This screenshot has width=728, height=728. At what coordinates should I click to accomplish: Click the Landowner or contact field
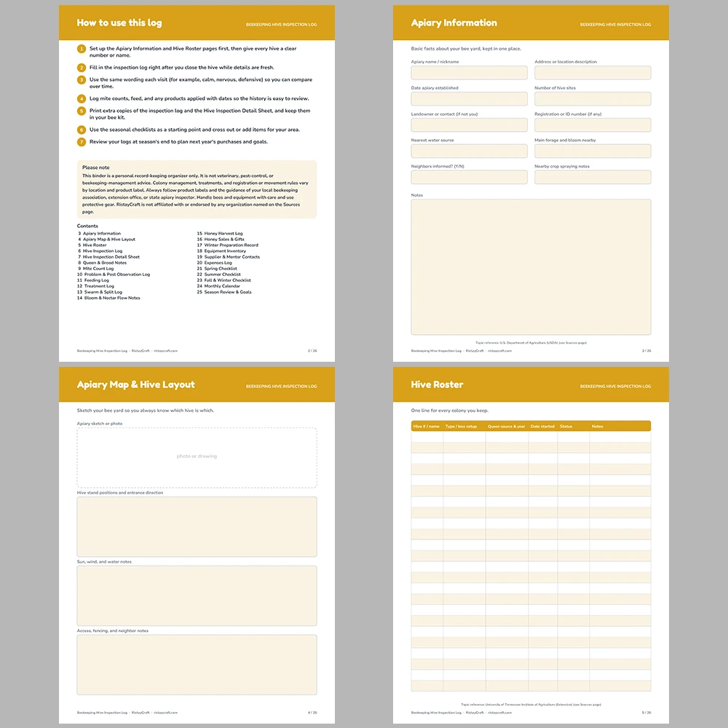click(x=469, y=125)
